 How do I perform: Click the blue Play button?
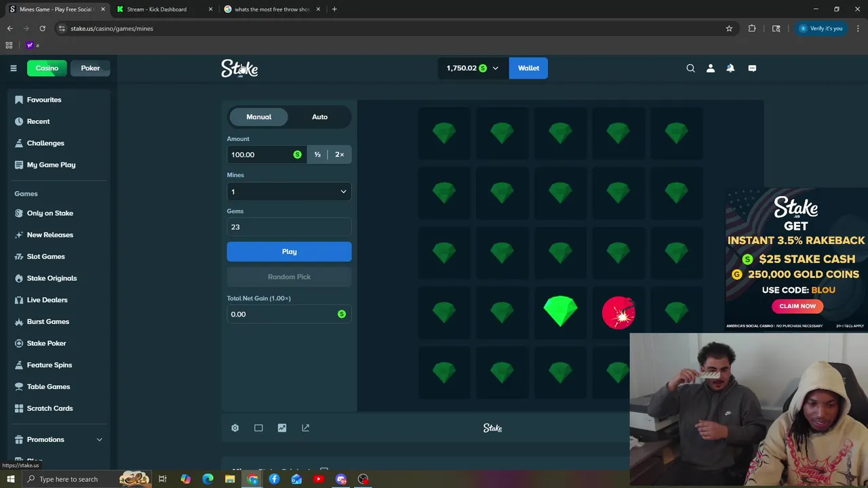pos(289,251)
